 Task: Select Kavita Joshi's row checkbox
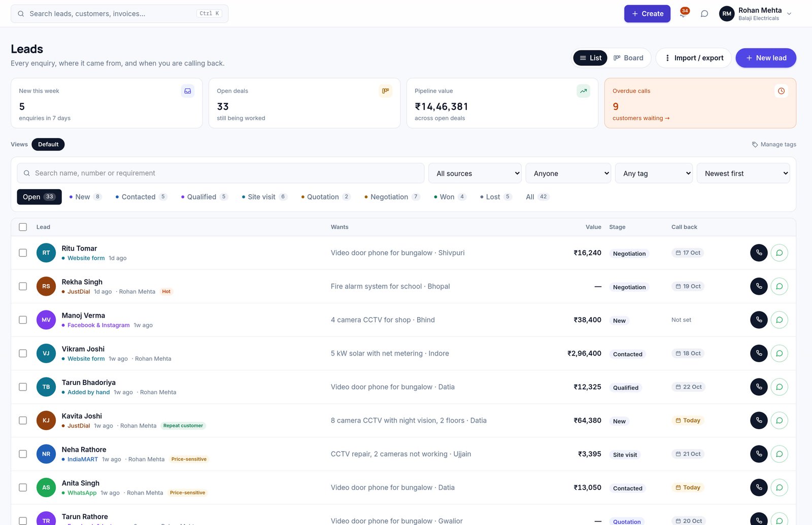click(x=23, y=420)
